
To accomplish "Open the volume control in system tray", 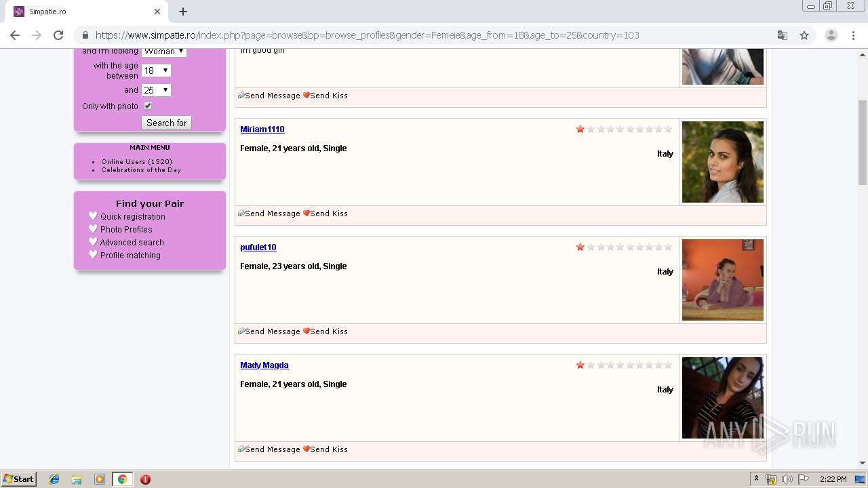I will point(787,479).
